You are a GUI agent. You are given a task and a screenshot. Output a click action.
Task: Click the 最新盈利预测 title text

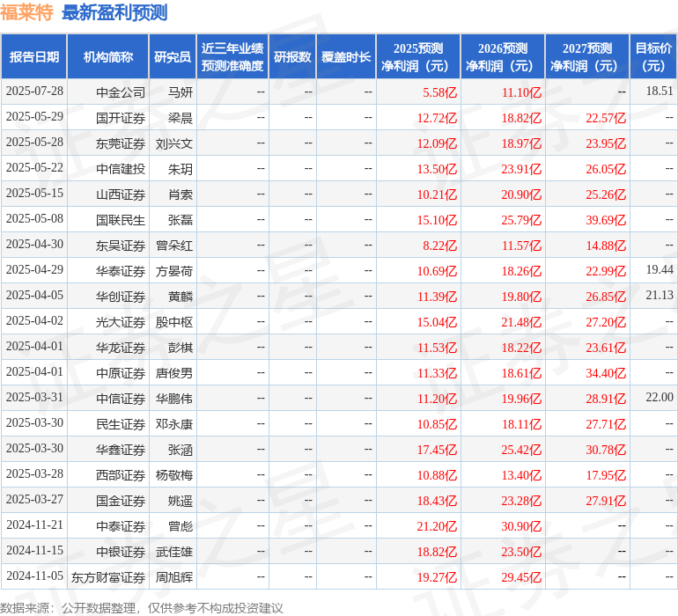(114, 12)
